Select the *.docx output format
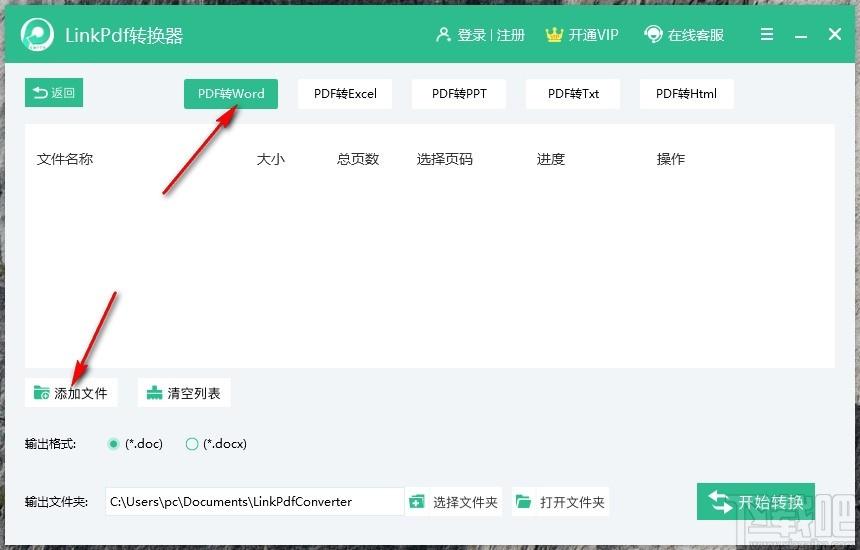 191,444
